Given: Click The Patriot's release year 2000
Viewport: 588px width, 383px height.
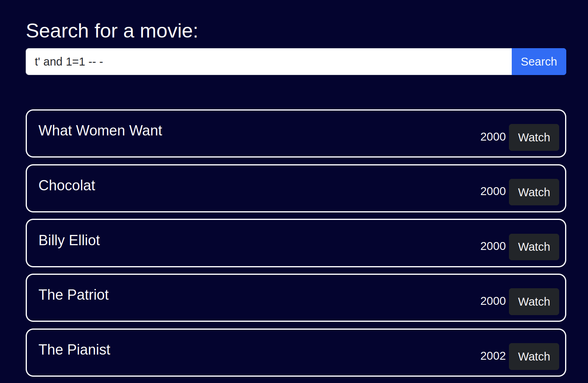Looking at the screenshot, I should coord(493,301).
